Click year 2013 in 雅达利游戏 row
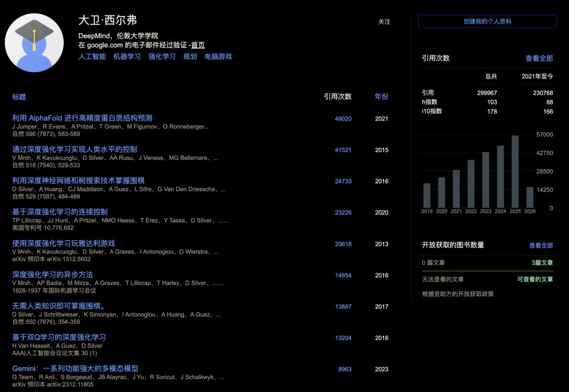 coord(381,244)
